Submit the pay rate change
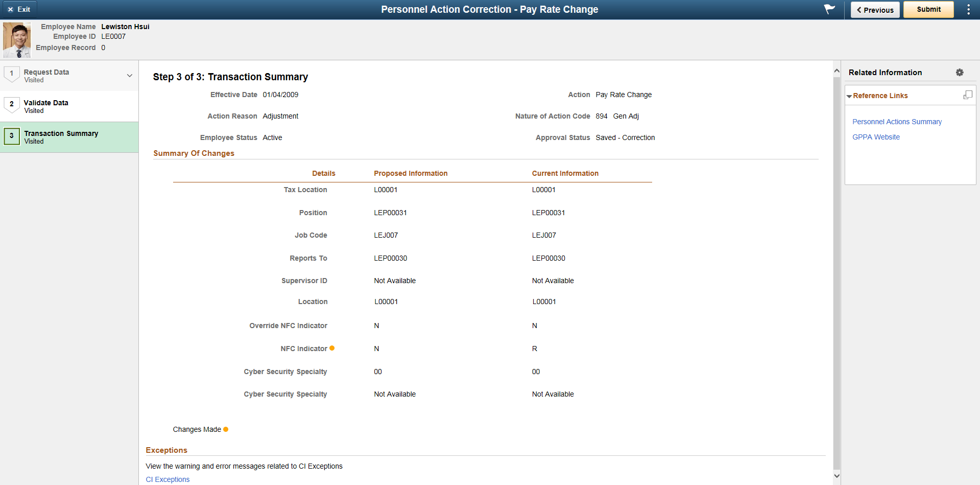Screen dimensions: 980x485 [928, 9]
